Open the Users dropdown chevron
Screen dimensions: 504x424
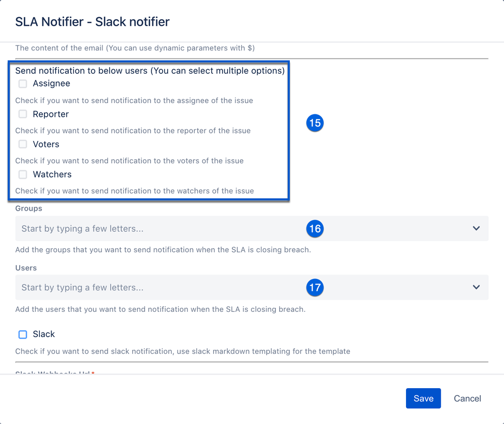(476, 287)
